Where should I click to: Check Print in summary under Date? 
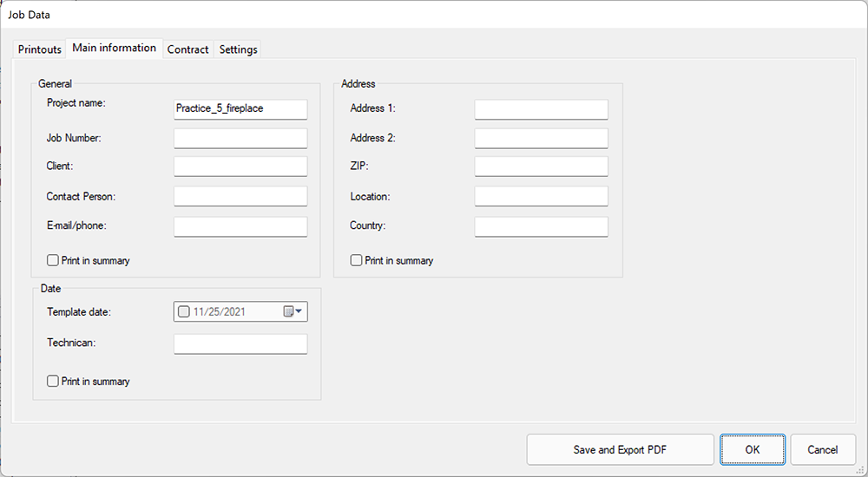click(x=53, y=381)
